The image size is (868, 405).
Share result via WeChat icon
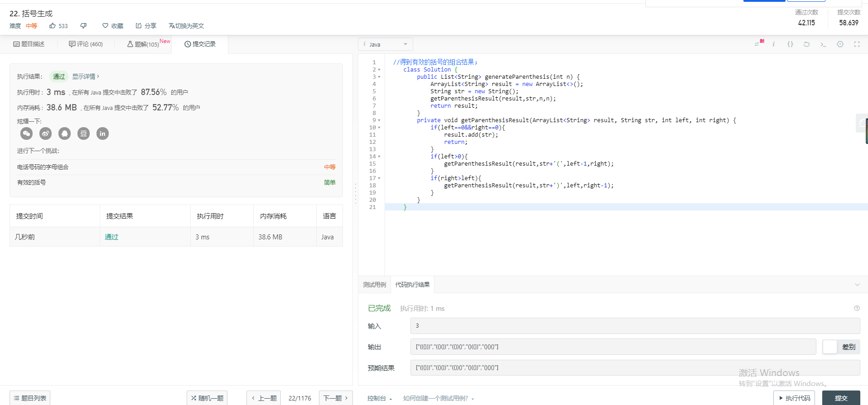tap(27, 133)
